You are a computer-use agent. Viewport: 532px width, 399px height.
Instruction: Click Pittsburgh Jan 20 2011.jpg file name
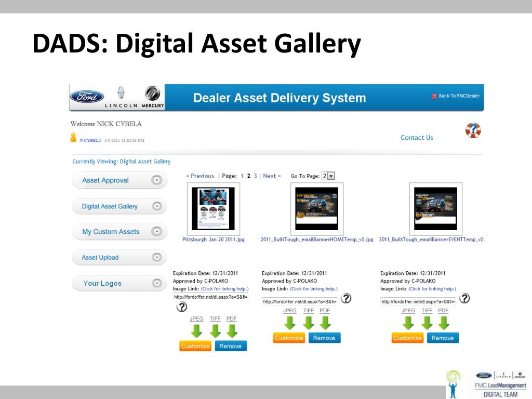[x=214, y=240]
